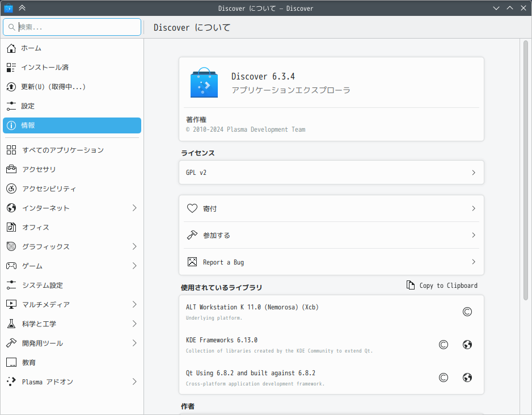Select 設定 in the sidebar
The width and height of the screenshot is (532, 415).
(x=72, y=106)
